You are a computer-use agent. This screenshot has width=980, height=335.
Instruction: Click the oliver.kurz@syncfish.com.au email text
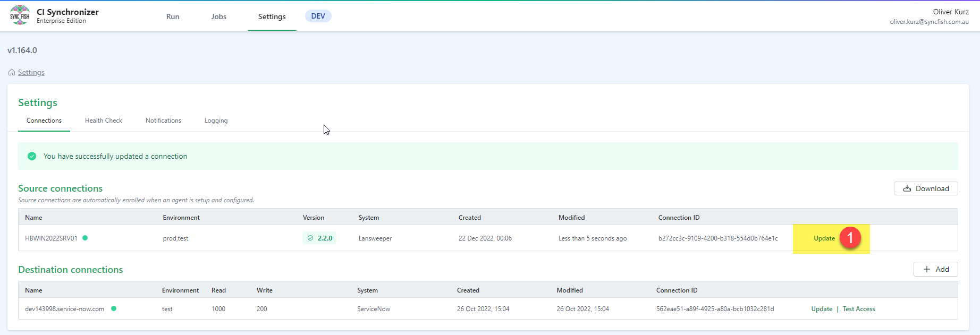click(930, 22)
